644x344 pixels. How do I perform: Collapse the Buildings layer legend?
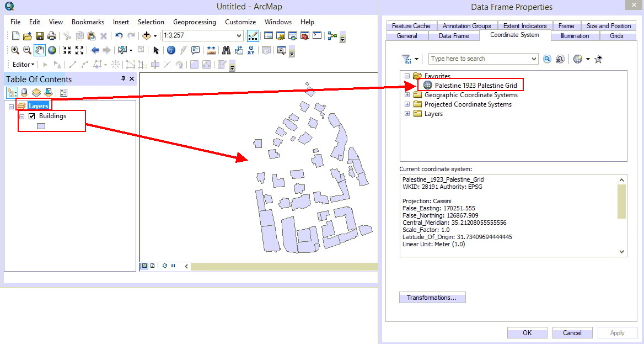(x=22, y=117)
